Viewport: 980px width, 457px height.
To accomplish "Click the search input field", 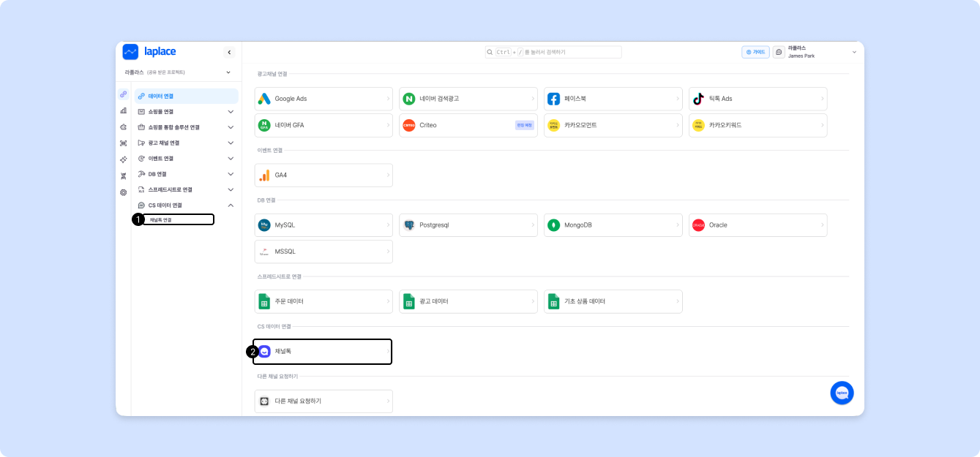I will coord(553,52).
